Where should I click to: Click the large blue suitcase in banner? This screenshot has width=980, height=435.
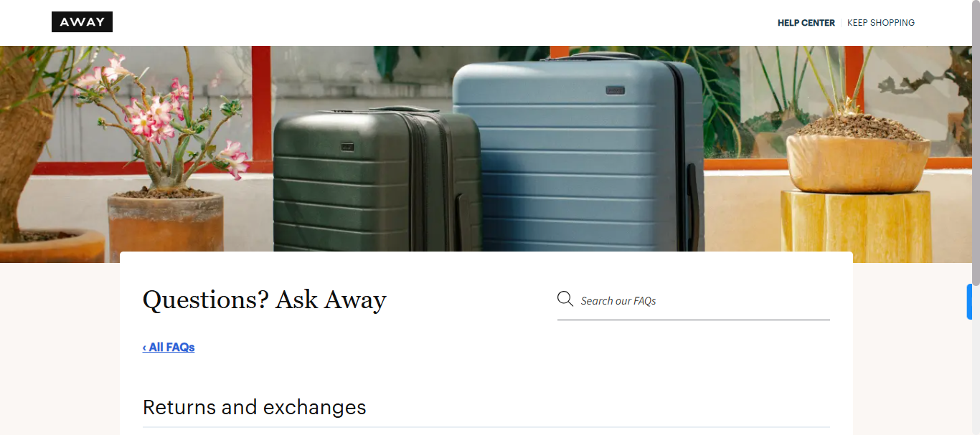click(578, 154)
